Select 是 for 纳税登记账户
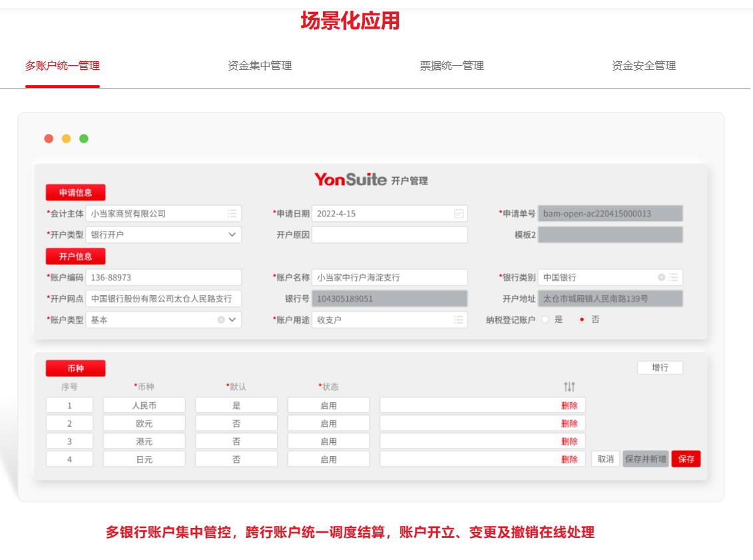 (545, 320)
